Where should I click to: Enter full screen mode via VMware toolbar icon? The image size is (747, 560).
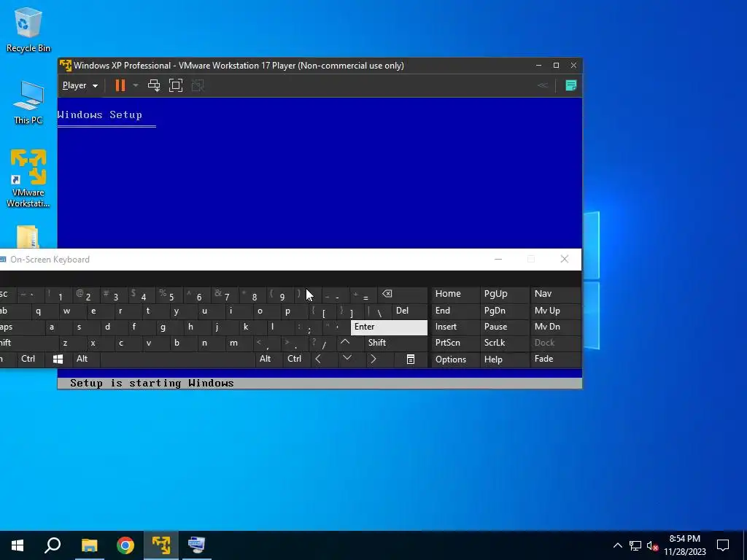(176, 86)
